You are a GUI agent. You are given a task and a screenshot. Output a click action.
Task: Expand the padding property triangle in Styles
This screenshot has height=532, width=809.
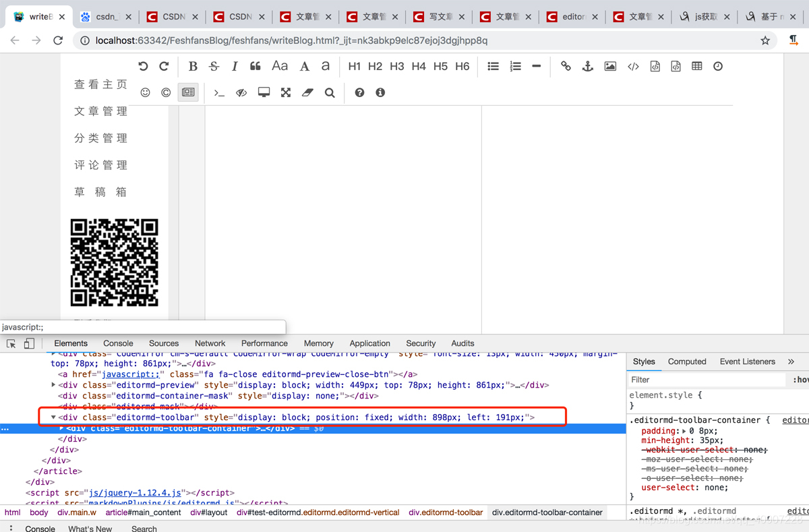pos(685,431)
